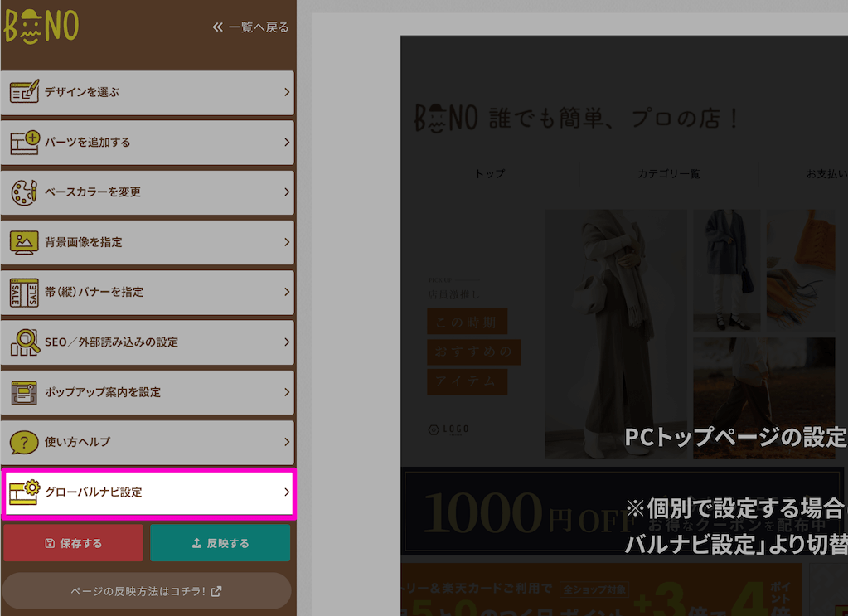Click the デザインを選ぶ design icon

(x=24, y=91)
